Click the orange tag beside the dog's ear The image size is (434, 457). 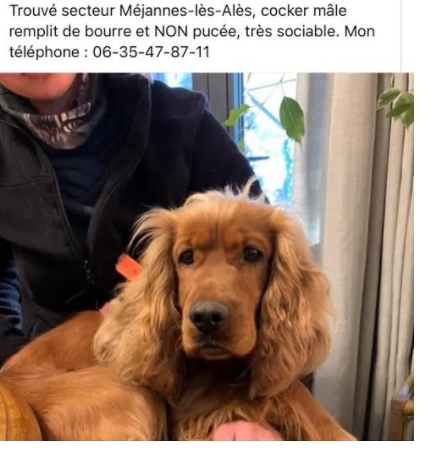(128, 267)
